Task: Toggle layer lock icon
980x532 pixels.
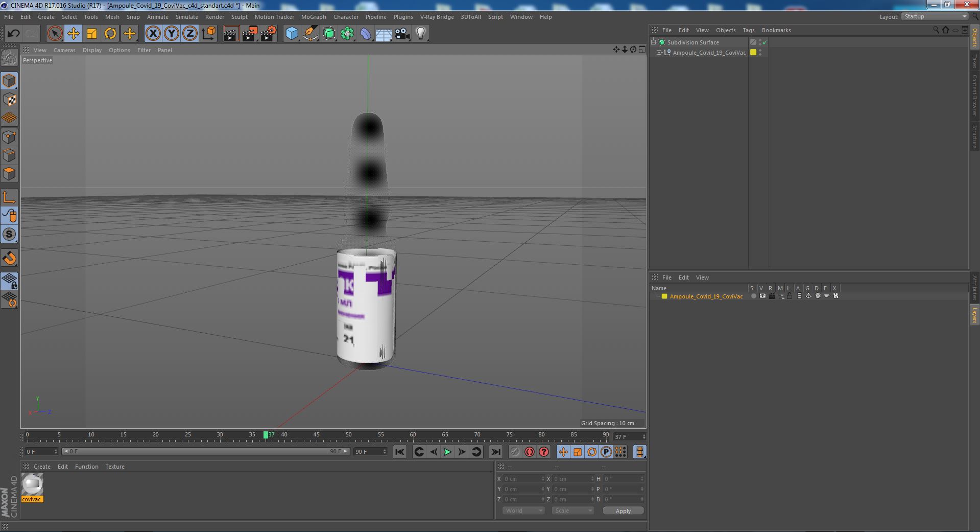Action: click(790, 296)
